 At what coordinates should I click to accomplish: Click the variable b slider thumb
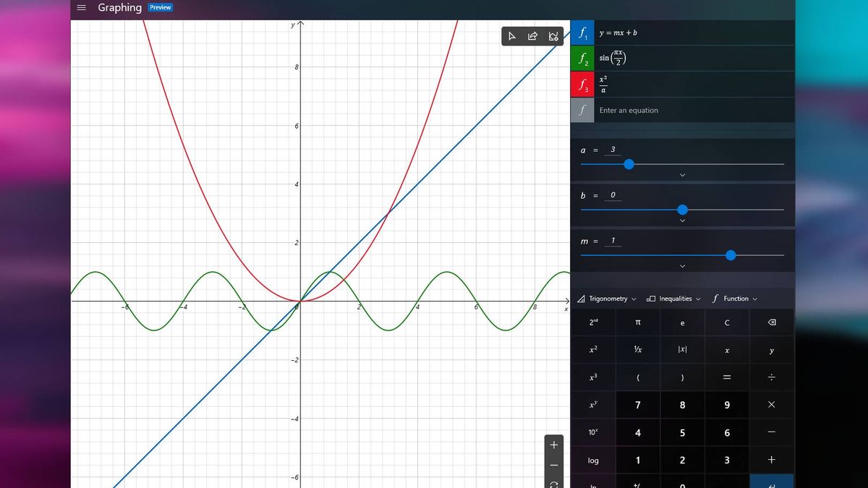682,210
